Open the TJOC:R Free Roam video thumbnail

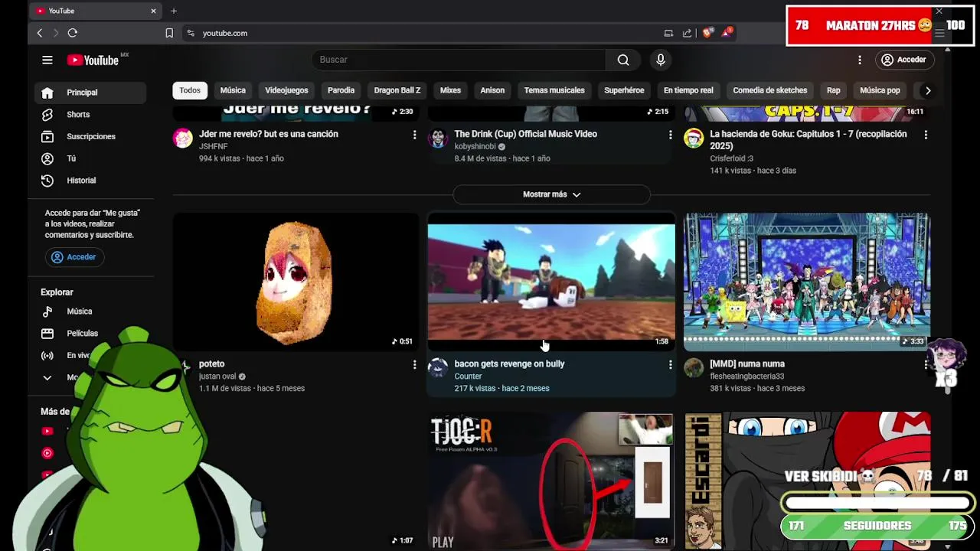[551, 481]
